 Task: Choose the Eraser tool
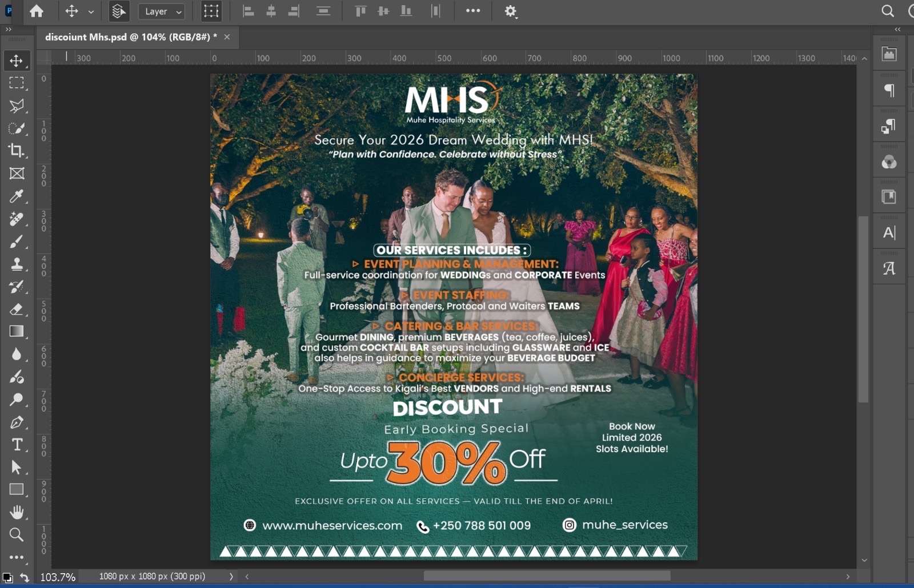click(17, 309)
